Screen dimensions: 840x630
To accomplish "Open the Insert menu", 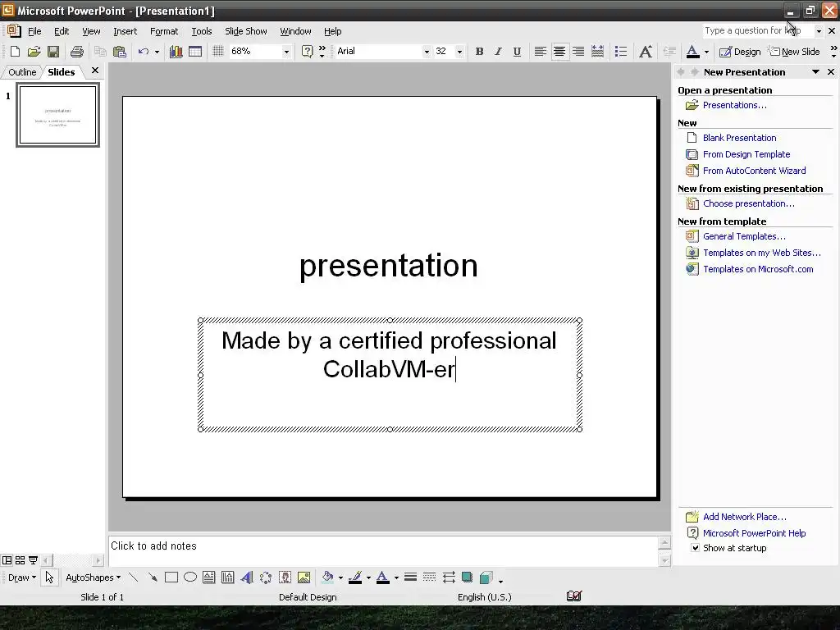I will tap(126, 31).
